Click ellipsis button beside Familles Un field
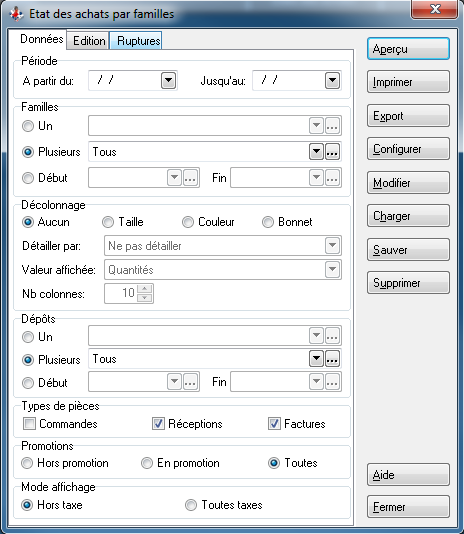This screenshot has height=534, width=464. (x=332, y=126)
